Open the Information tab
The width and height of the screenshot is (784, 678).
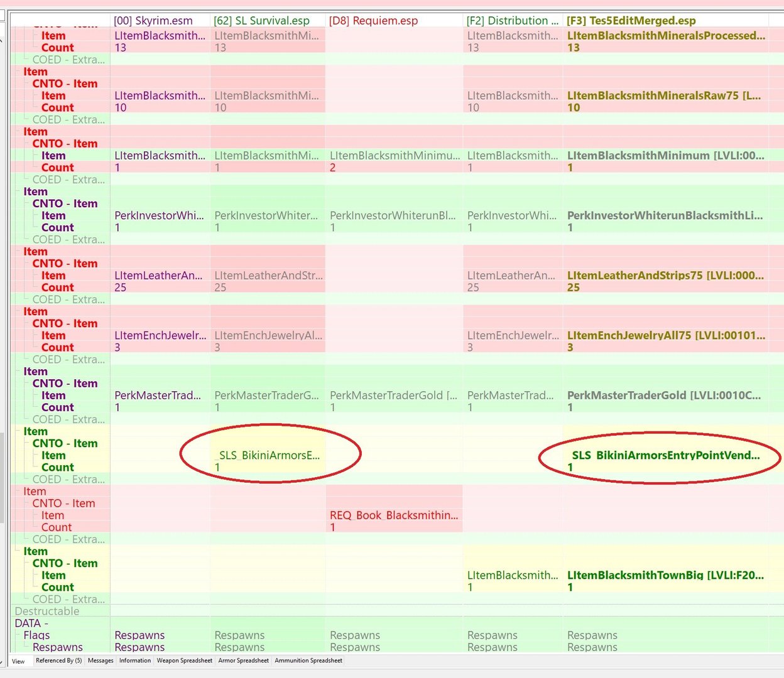[x=135, y=660]
